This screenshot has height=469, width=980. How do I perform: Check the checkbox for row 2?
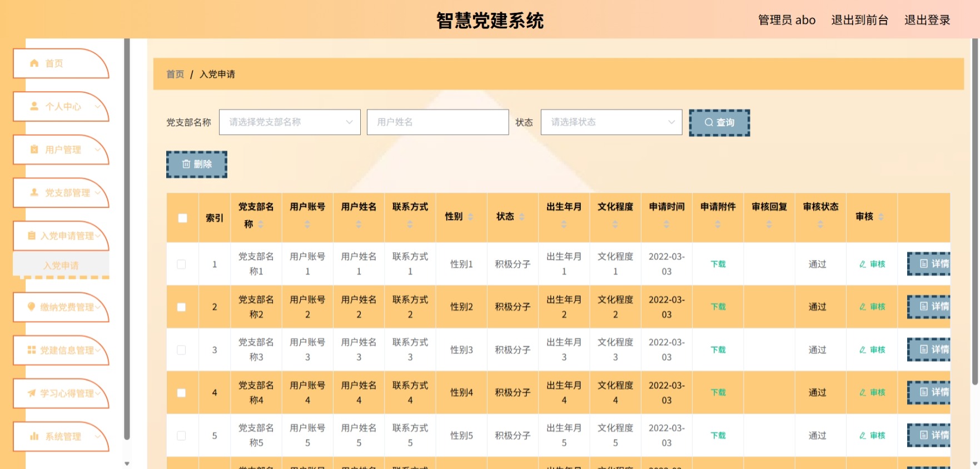[181, 307]
